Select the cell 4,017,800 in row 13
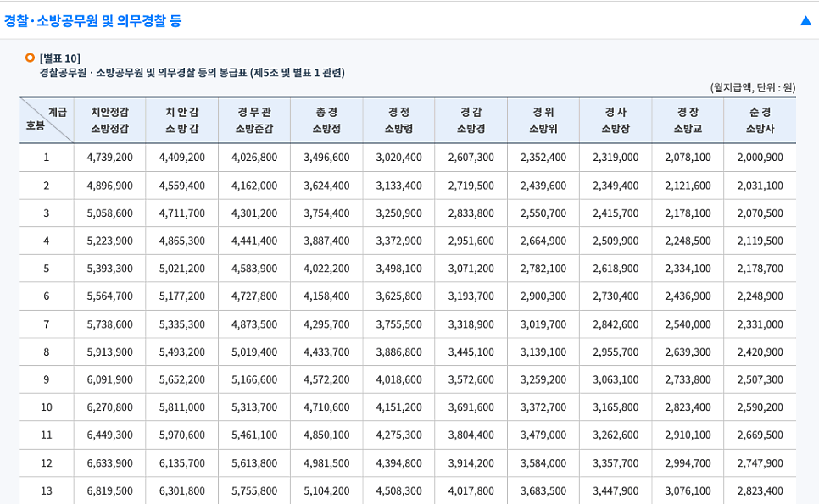The height and width of the screenshot is (504, 819). 471,490
